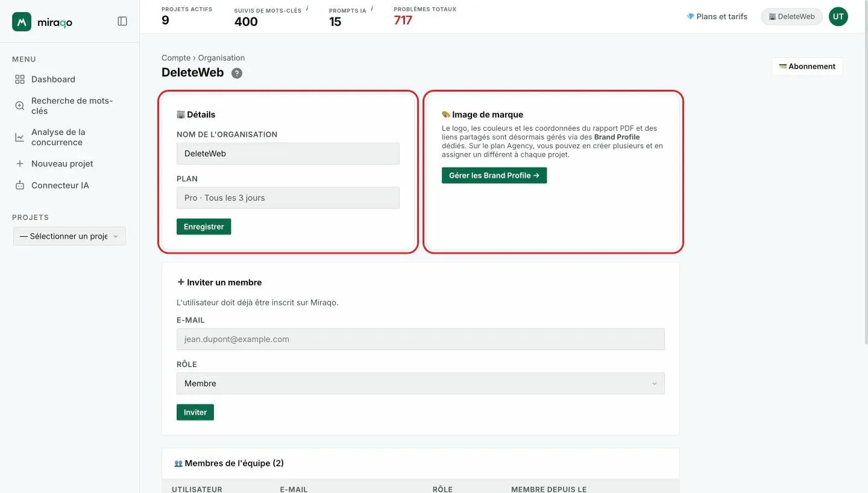The height and width of the screenshot is (493, 868).
Task: Click the Utilisateur column header
Action: (197, 489)
